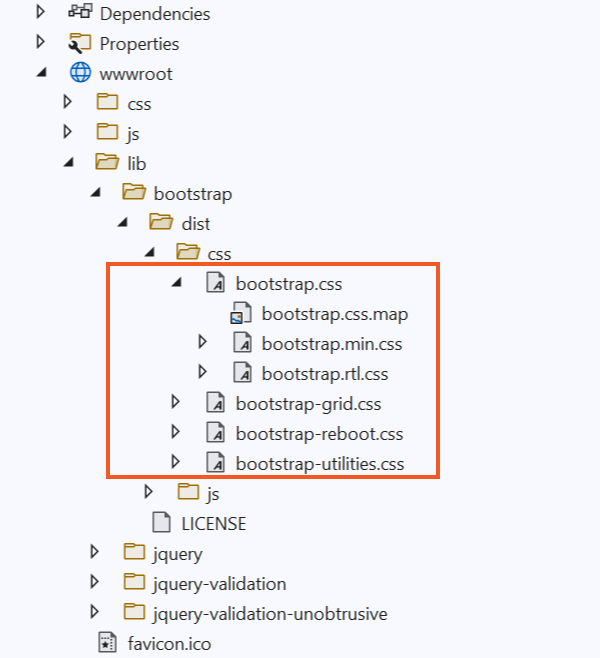Image resolution: width=600 pixels, height=658 pixels.
Task: Select the bootstrap folder label
Action: coord(193,194)
